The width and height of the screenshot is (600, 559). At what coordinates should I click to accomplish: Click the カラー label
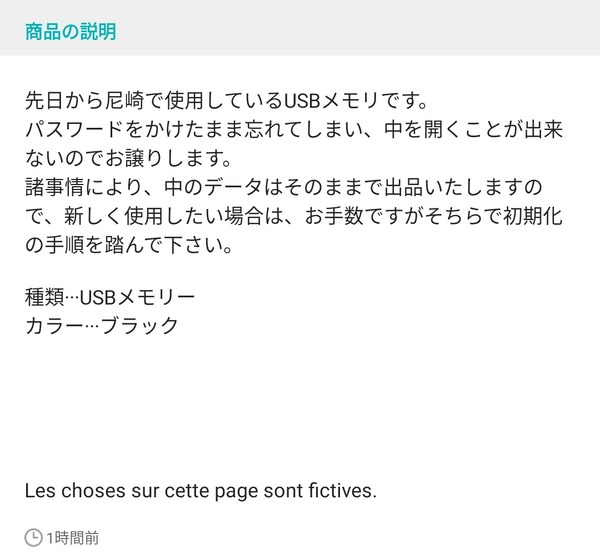(x=54, y=326)
